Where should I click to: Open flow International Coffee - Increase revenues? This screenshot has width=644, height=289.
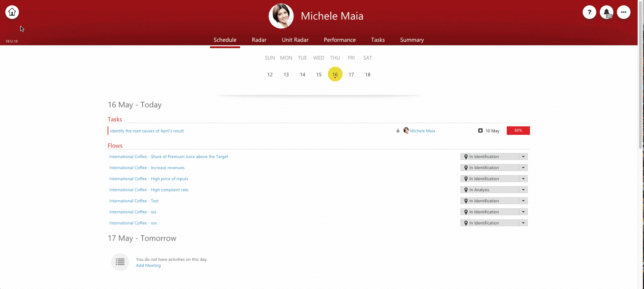pyautogui.click(x=147, y=168)
